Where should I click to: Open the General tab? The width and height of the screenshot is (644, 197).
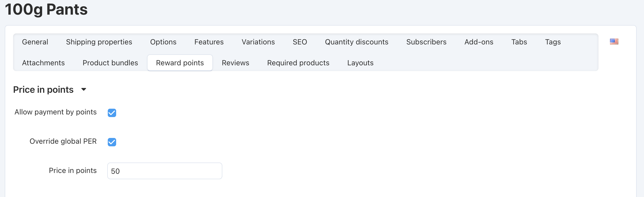[x=35, y=42]
